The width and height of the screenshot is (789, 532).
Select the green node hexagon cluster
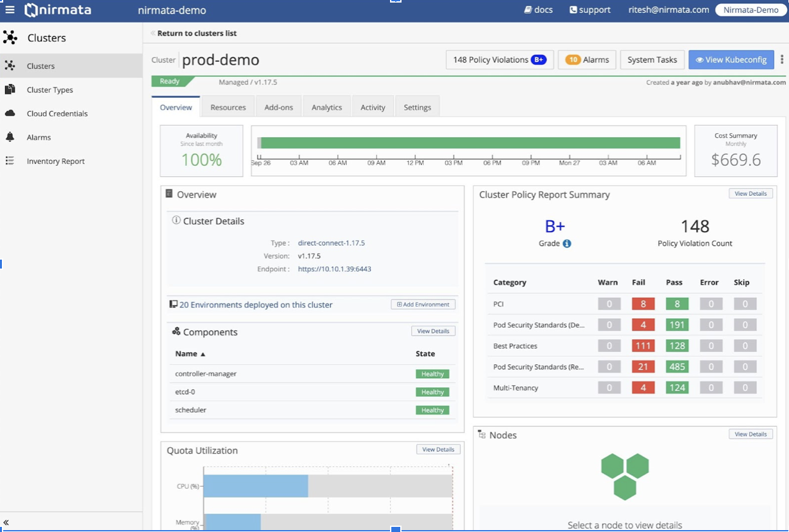(x=625, y=476)
